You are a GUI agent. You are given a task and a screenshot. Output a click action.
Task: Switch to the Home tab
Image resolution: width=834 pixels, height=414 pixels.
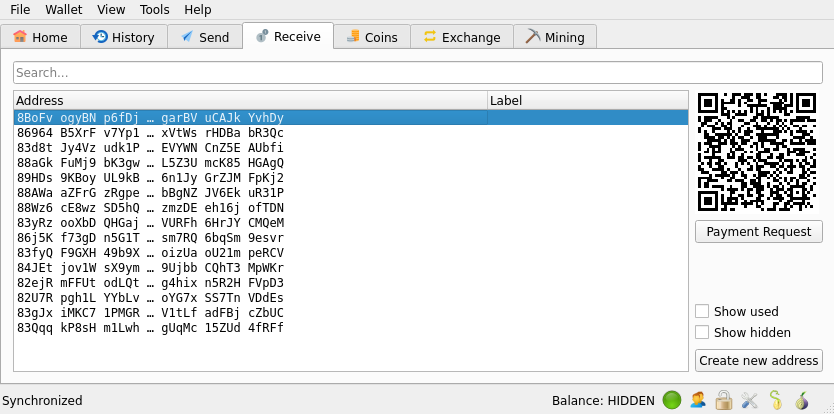[41, 38]
